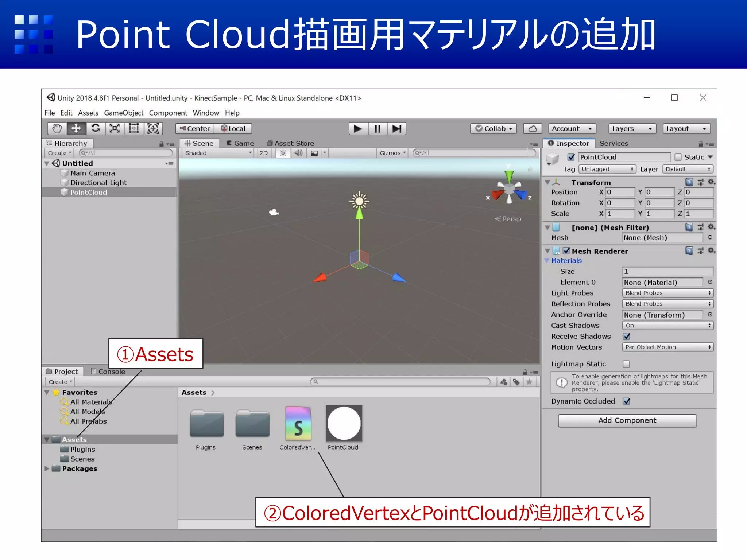747x560 pixels.
Task: Open Cast Shadows dropdown
Action: (668, 325)
